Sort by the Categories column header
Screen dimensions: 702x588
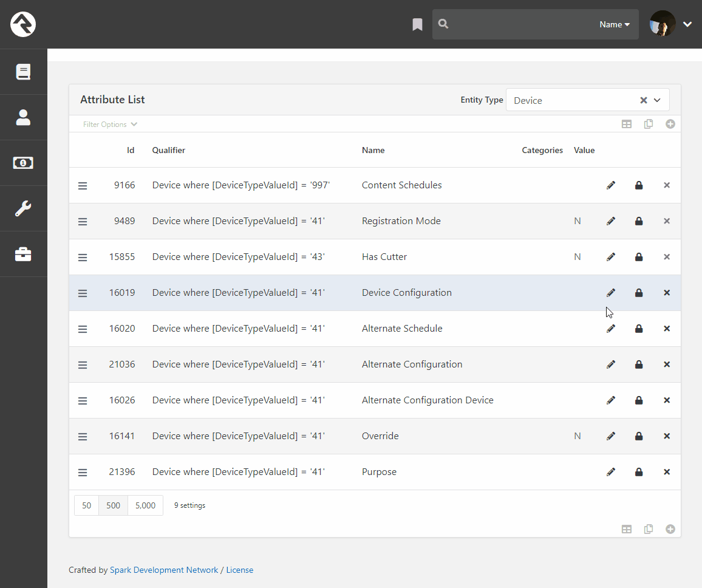point(542,150)
